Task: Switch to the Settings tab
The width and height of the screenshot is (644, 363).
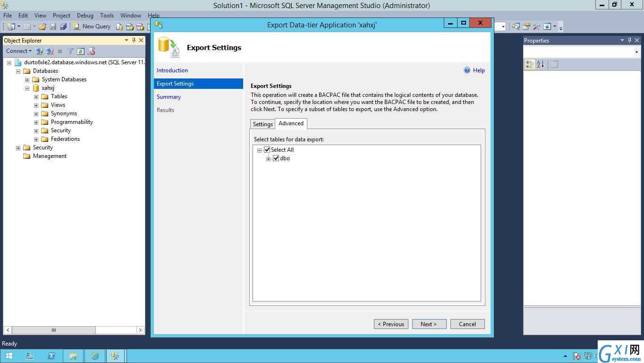Action: click(x=263, y=124)
